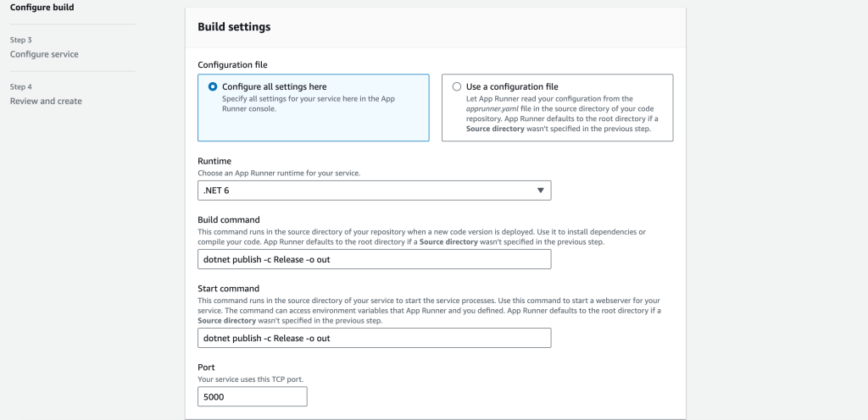Viewport: 868px width, 420px height.
Task: Click the apprunner.yaml description in configuration file card
Action: tap(558, 114)
